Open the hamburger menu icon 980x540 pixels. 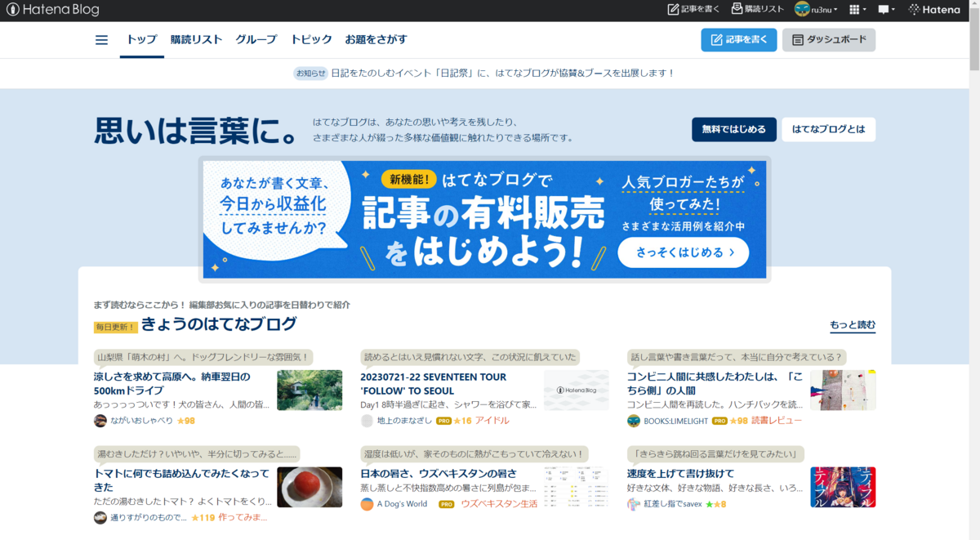click(101, 40)
